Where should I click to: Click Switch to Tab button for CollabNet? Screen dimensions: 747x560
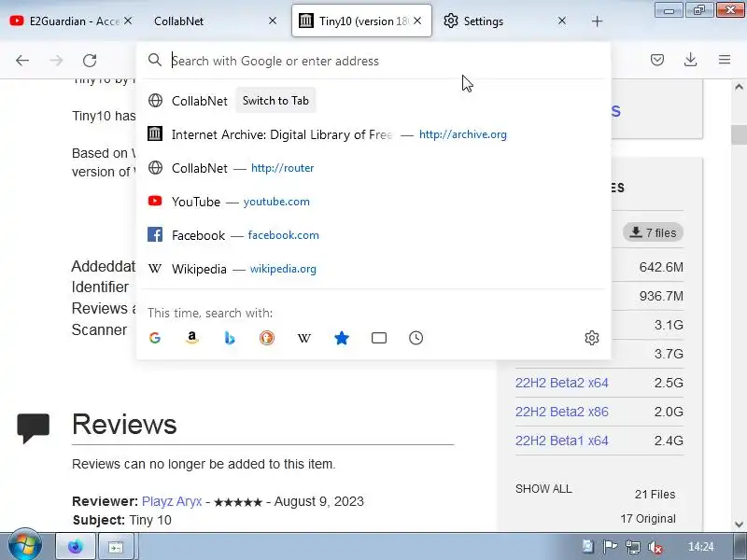pos(275,101)
